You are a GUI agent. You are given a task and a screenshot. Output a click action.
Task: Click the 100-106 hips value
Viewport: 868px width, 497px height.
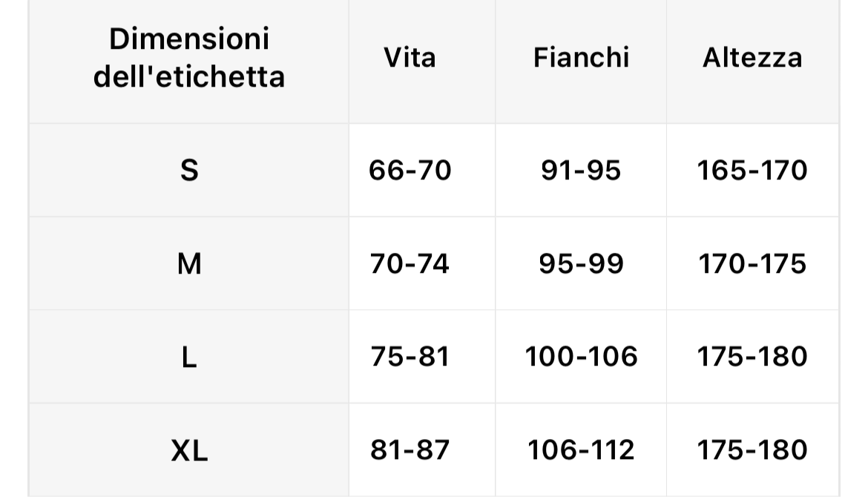581,356
